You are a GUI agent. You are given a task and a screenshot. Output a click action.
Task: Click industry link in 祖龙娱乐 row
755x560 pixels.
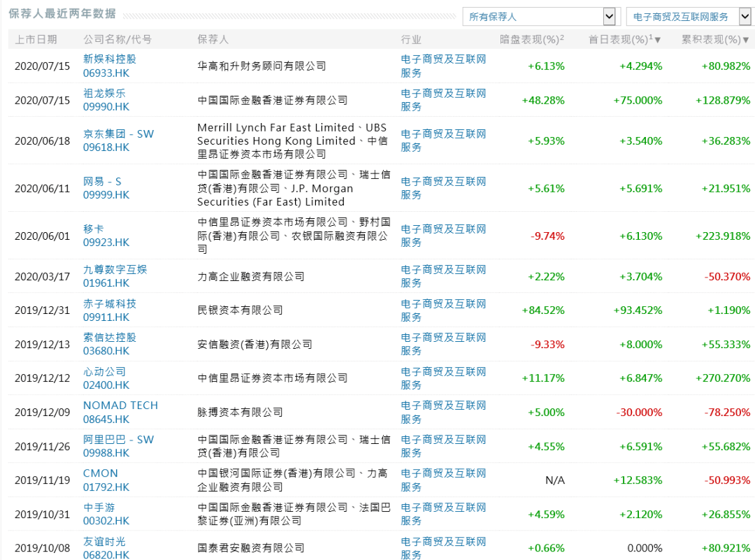443,100
